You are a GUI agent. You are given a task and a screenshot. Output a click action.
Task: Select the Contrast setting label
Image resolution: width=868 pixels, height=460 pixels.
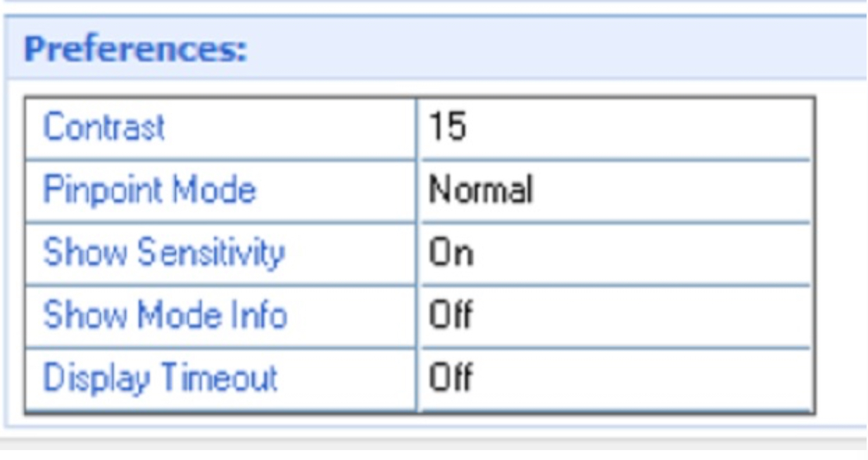tap(103, 128)
